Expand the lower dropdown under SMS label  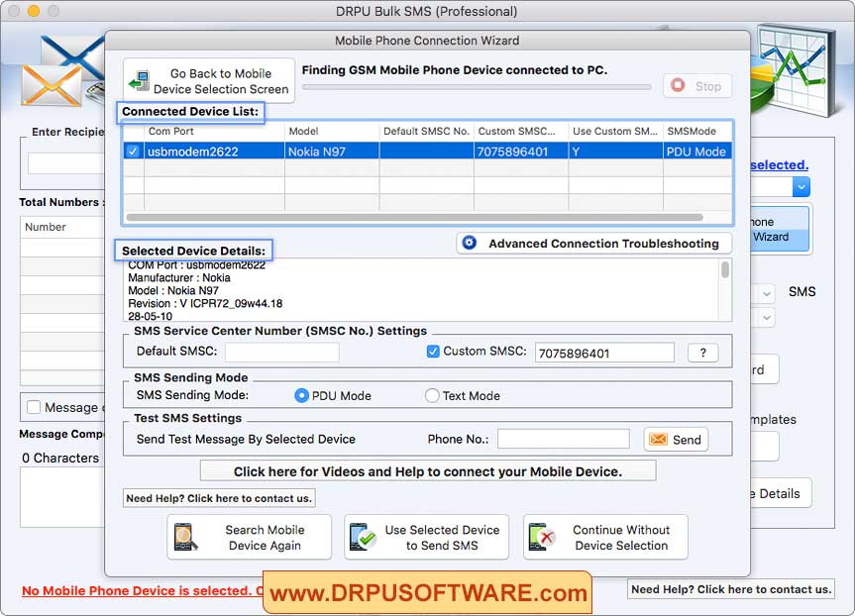tap(766, 317)
